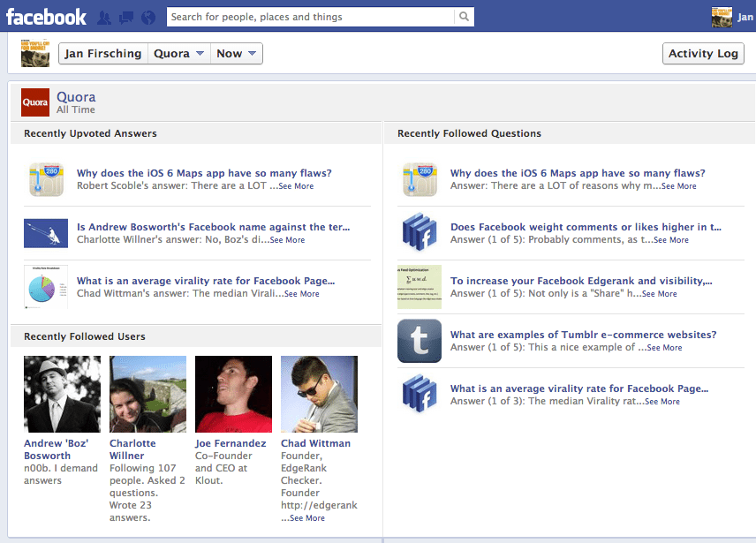Click 'n00b. I demand answers' text
The height and width of the screenshot is (543, 756).
(61, 475)
